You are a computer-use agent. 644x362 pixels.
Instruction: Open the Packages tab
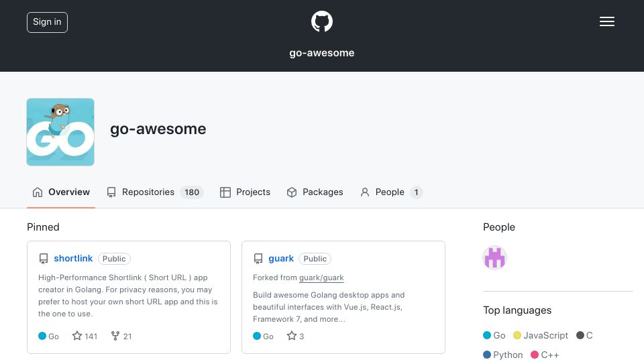315,192
